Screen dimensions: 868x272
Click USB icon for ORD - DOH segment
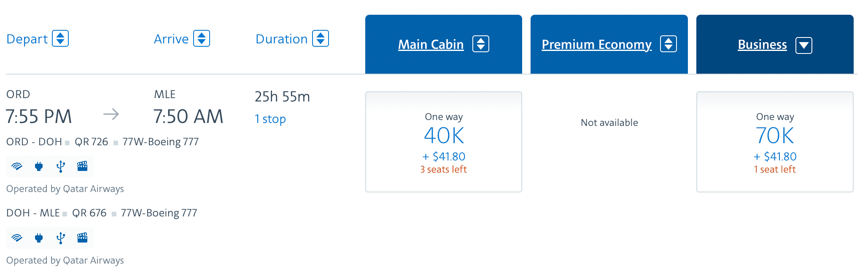pos(61,166)
